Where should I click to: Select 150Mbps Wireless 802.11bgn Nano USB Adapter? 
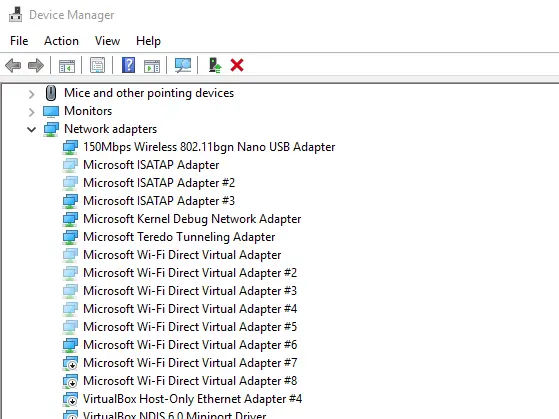tap(209, 147)
